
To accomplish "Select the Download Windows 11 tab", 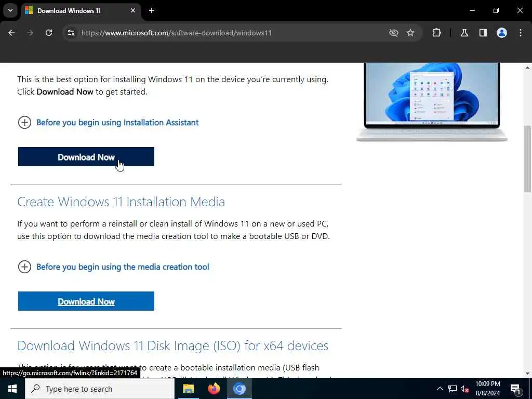I will 81,10.
